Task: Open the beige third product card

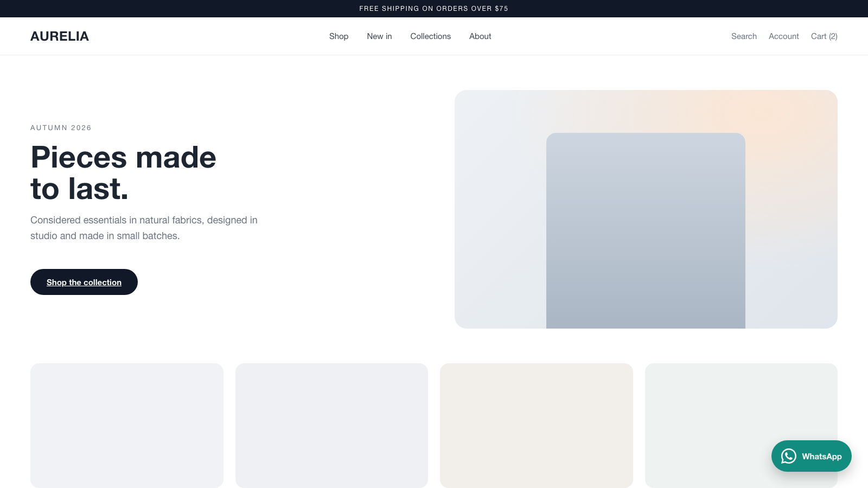Action: [x=537, y=426]
